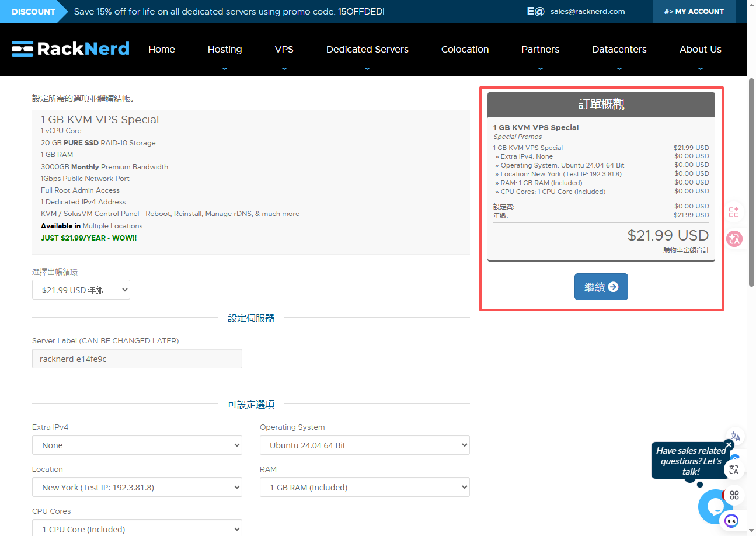Open the Location dropdown
This screenshot has height=536, width=756.
137,488
